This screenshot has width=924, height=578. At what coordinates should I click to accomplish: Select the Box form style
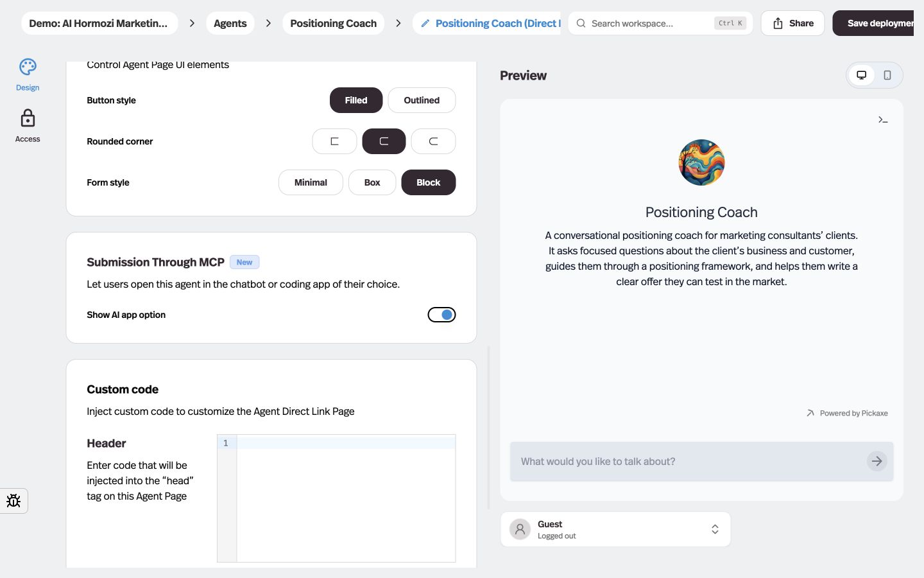point(372,182)
